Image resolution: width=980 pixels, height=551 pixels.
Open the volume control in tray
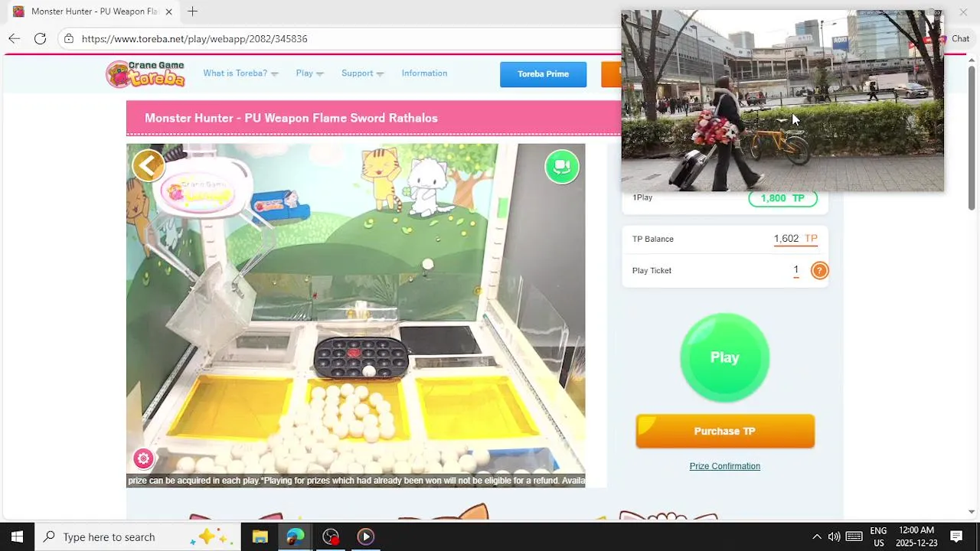[834, 536]
